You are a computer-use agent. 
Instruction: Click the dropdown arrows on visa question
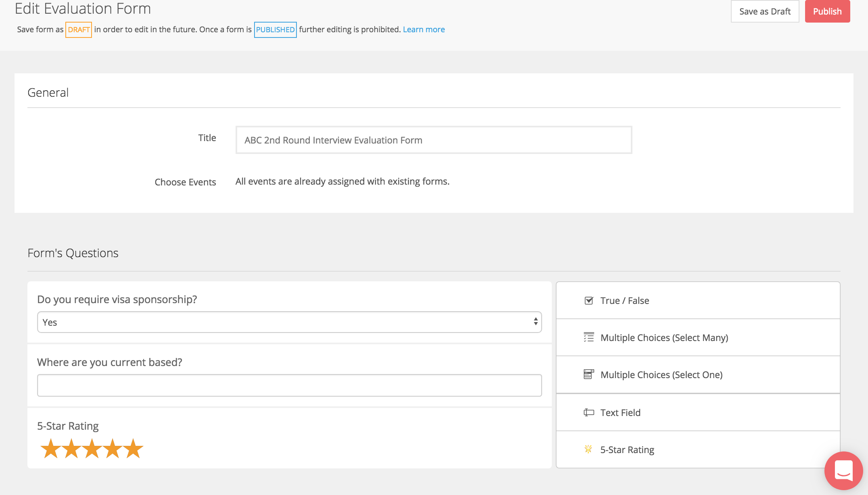535,322
